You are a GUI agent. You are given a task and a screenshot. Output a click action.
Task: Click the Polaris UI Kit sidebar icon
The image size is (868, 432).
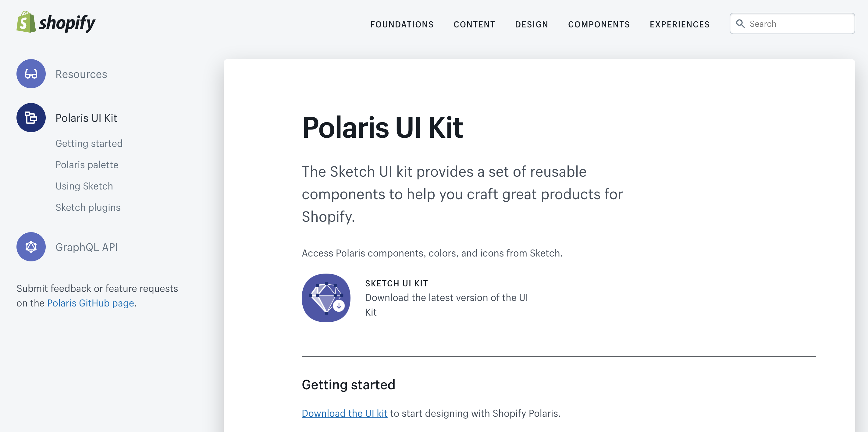[x=31, y=118]
